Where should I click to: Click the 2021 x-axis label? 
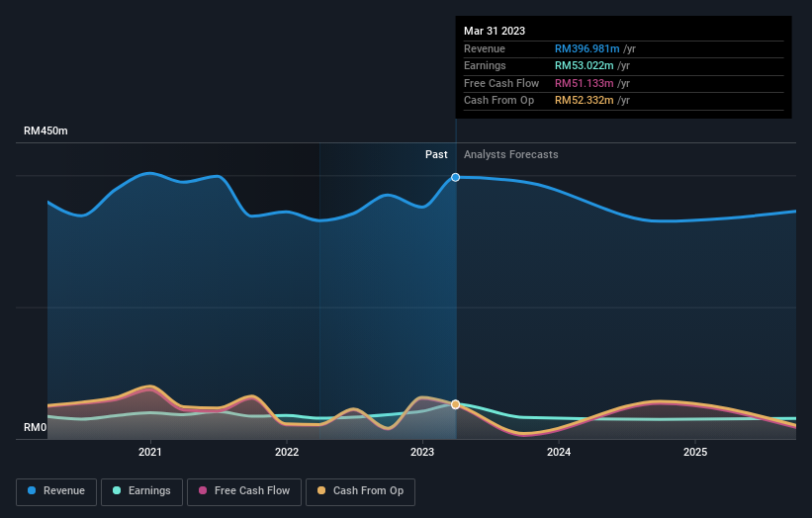pos(150,453)
